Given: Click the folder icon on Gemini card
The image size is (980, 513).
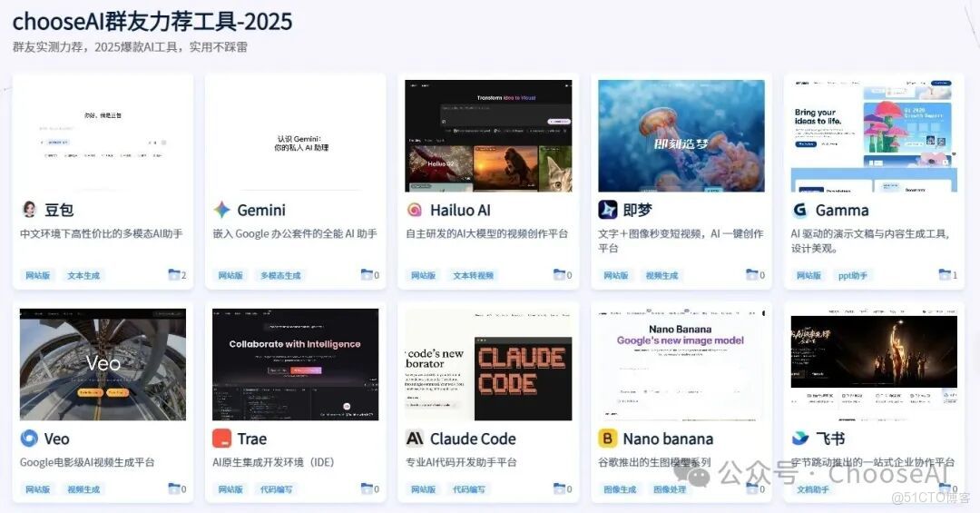Looking at the screenshot, I should point(367,274).
